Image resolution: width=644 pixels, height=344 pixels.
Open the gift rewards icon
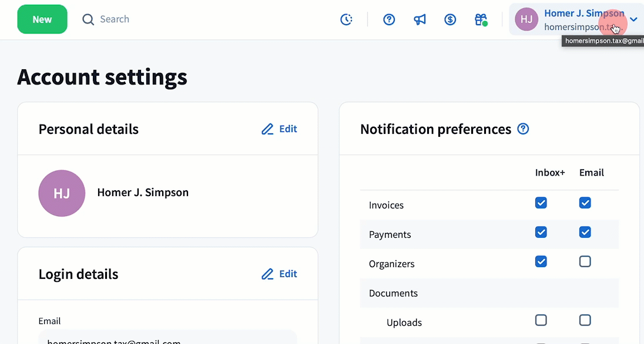pyautogui.click(x=481, y=19)
